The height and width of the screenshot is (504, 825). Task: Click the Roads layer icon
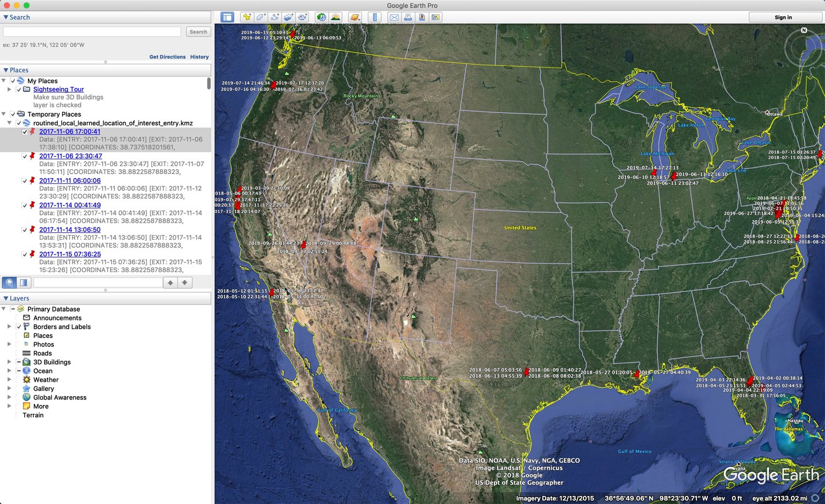[x=26, y=353]
